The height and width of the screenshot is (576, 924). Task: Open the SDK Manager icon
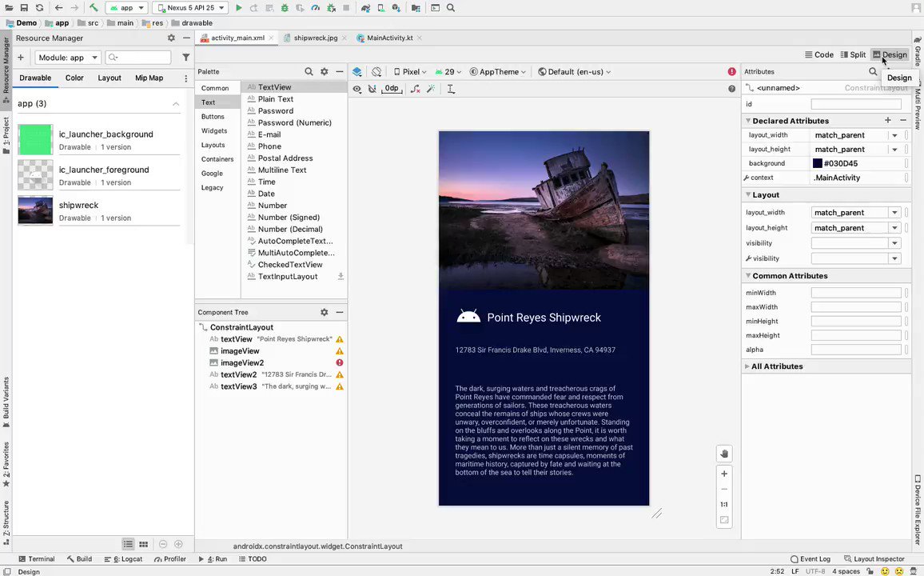pyautogui.click(x=396, y=8)
